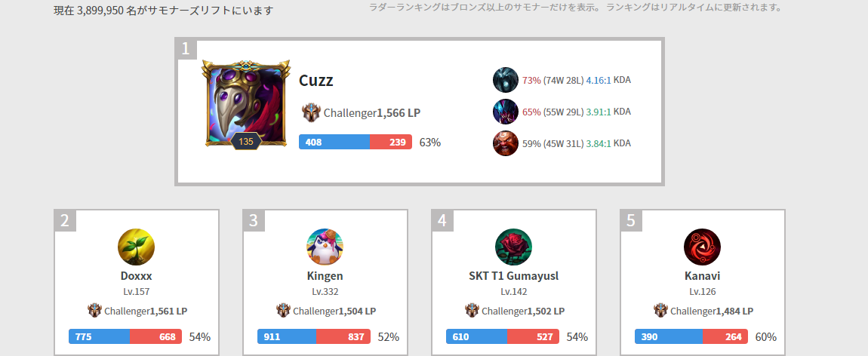This screenshot has height=356, width=868.
Task: Click the Challenger emblem in Kanavi's card
Action: click(x=660, y=310)
